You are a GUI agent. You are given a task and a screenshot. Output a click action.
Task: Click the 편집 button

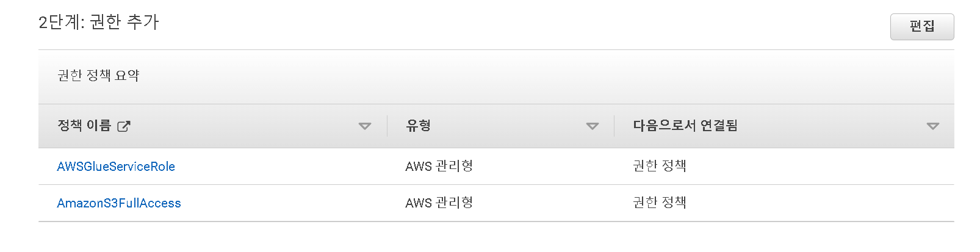point(922,27)
